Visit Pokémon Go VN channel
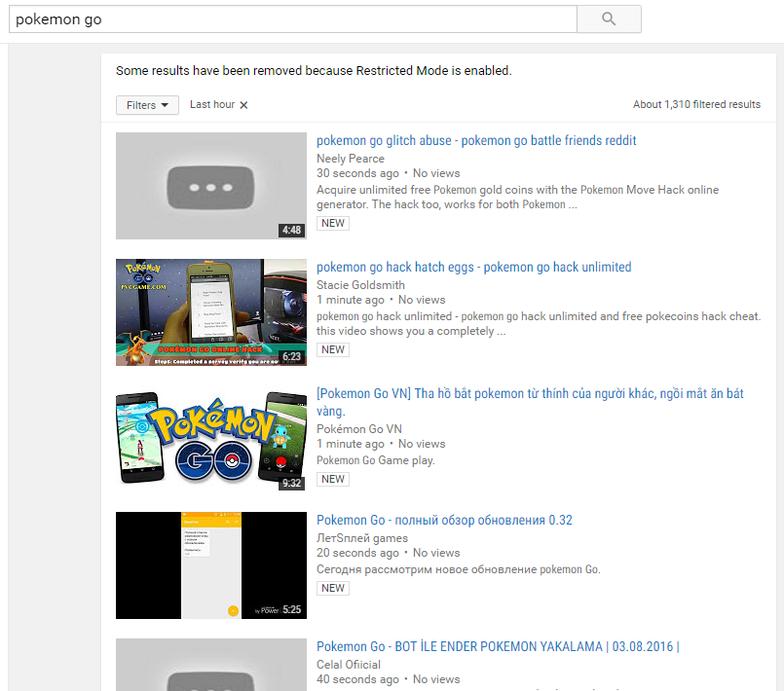Screen dimensions: 784x691 click(359, 428)
